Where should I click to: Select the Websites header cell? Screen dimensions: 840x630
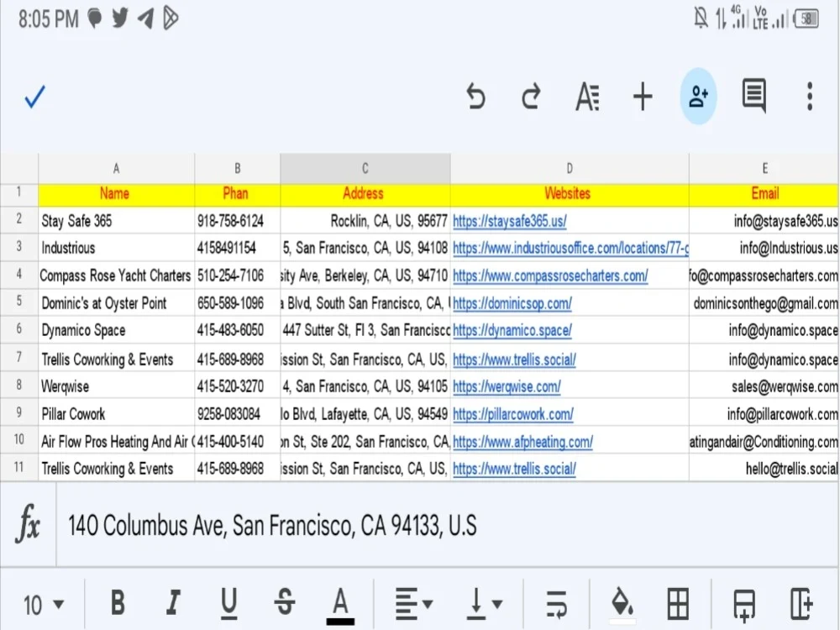(570, 194)
